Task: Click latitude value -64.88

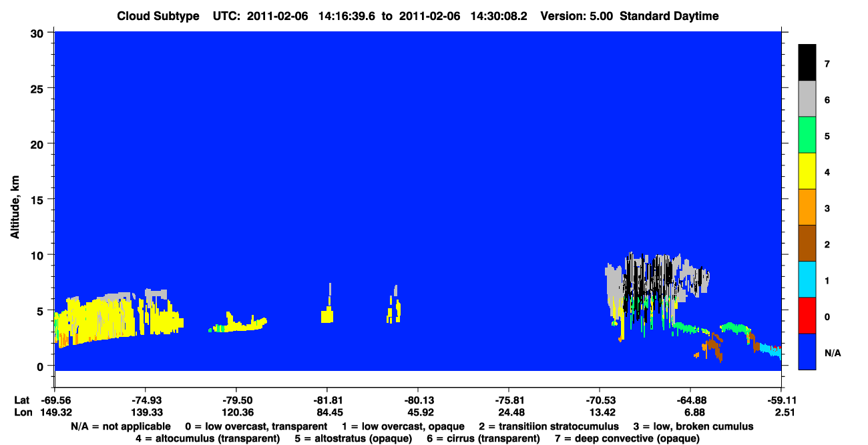Action: pyautogui.click(x=690, y=400)
